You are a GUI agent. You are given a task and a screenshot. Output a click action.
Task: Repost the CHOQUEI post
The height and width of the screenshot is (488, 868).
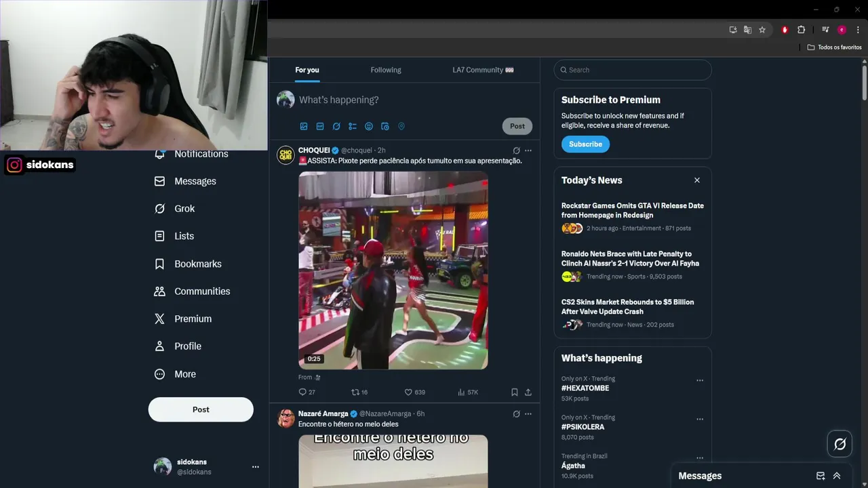point(359,392)
